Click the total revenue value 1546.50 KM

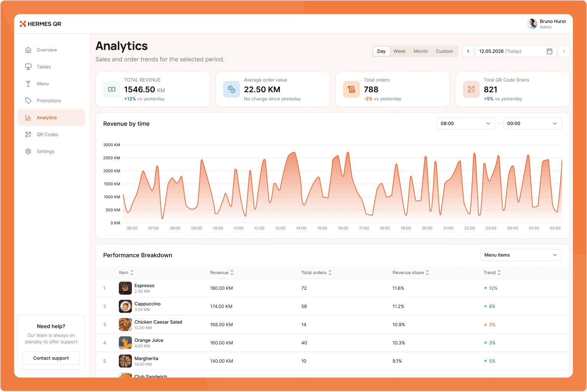(x=144, y=89)
